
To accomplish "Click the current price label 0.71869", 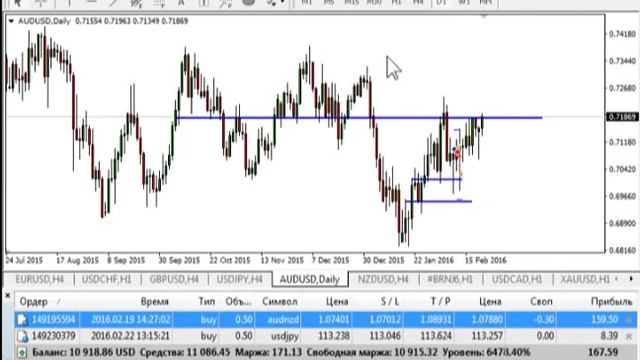I will click(x=622, y=117).
